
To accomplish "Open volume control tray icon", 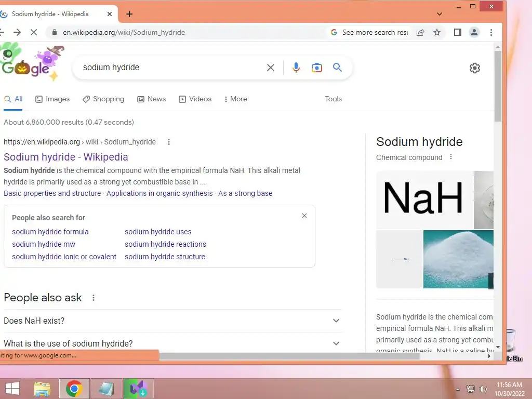I will 483,389.
